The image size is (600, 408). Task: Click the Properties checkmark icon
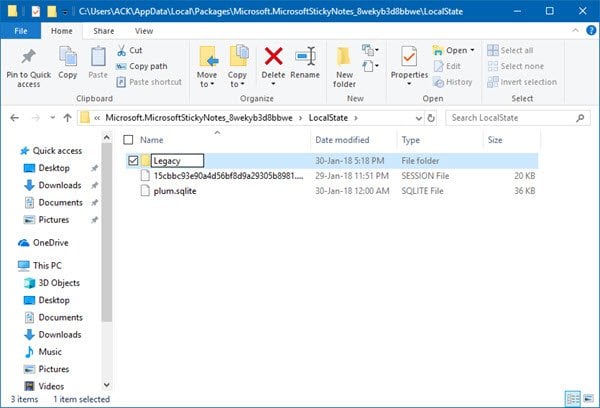[x=409, y=57]
